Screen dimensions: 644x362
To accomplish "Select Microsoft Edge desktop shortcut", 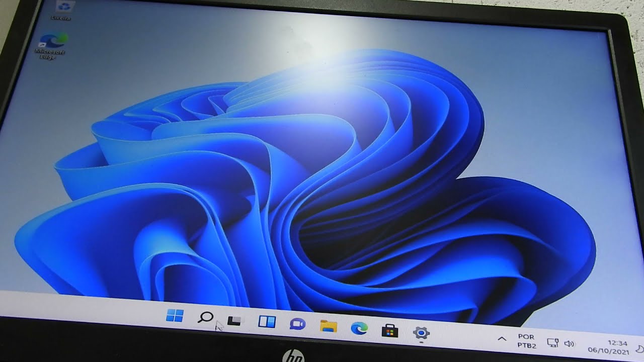I will [x=52, y=45].
